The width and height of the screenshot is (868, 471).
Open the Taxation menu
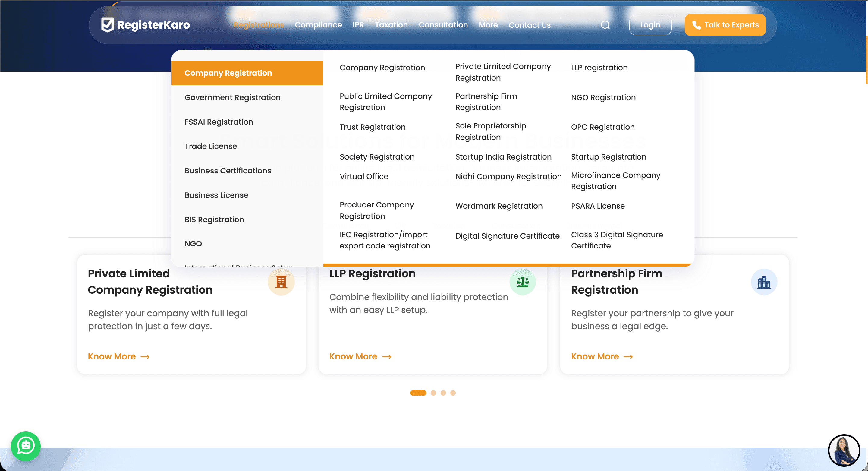click(x=391, y=25)
